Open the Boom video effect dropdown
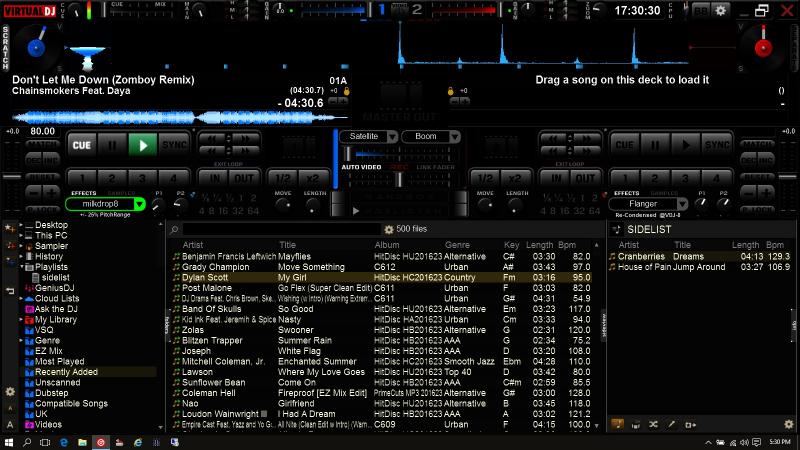 (x=455, y=137)
